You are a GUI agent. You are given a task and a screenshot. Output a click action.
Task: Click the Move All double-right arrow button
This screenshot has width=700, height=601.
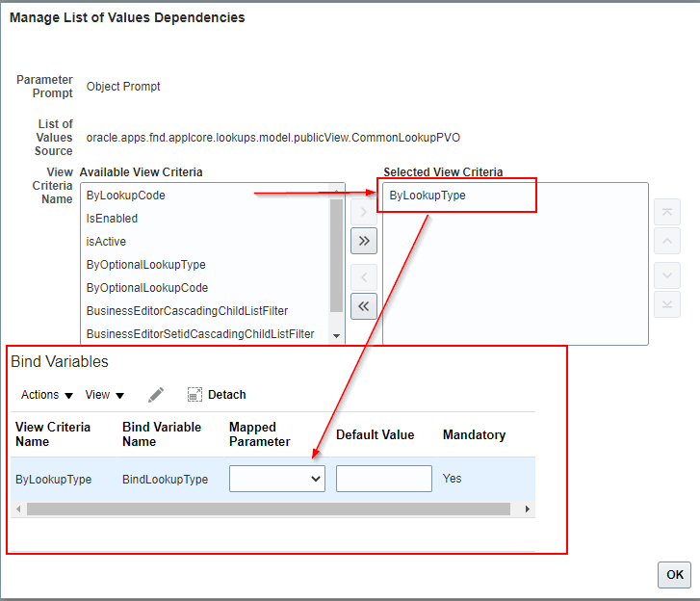pyautogui.click(x=363, y=241)
